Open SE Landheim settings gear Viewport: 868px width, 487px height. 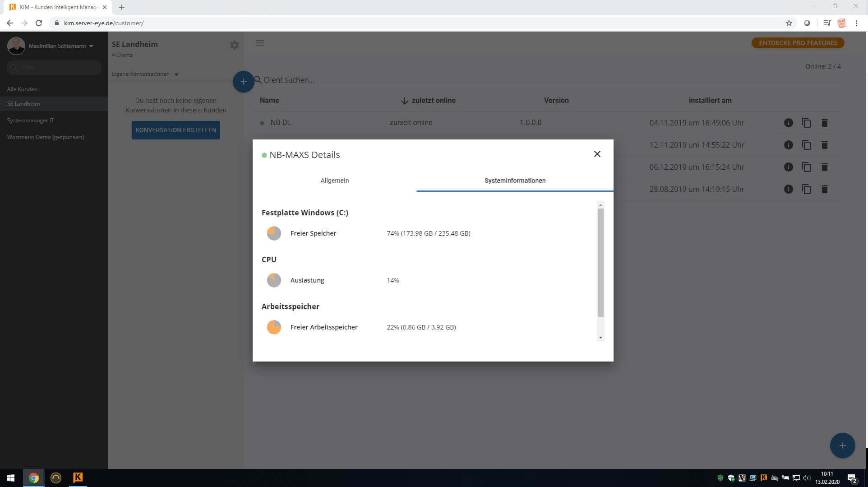point(234,45)
